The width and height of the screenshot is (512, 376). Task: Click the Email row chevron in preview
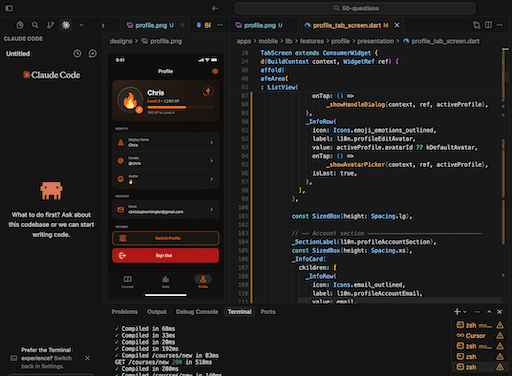[x=211, y=210]
